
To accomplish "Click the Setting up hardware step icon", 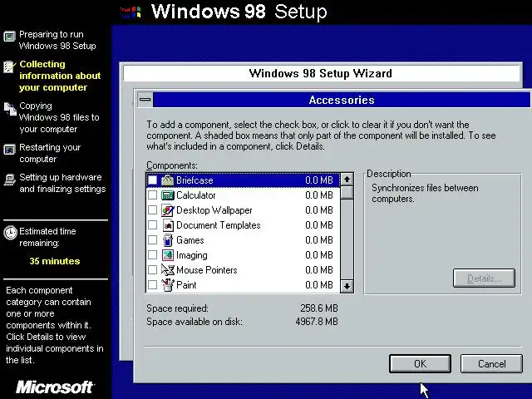I will [x=9, y=180].
